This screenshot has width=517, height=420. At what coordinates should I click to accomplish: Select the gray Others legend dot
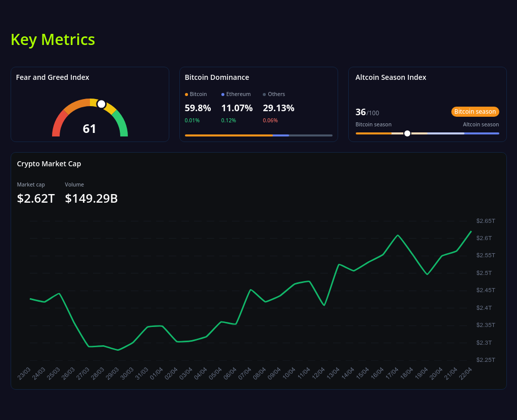click(x=263, y=94)
